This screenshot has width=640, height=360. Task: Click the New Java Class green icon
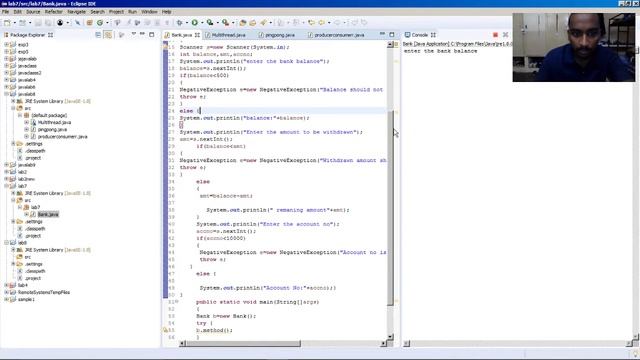(x=100, y=23)
